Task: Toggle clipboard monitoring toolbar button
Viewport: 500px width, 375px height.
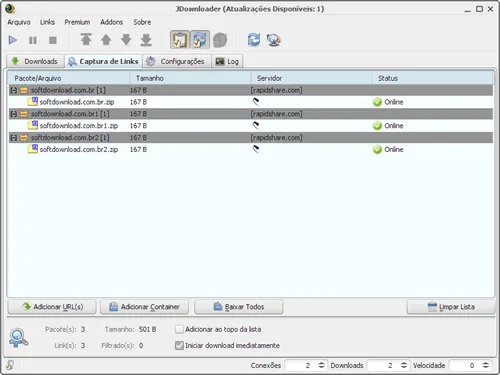Action: coord(180,40)
